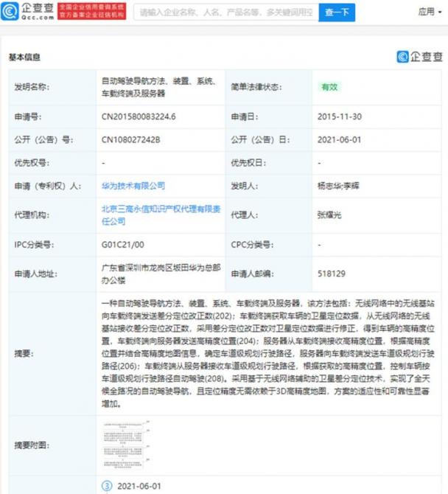Select the applicant address text
Image resolution: width=448 pixels, height=494 pixels.
[x=161, y=274]
